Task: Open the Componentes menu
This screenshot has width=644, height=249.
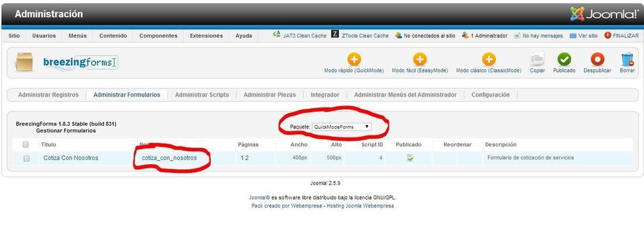Action: click(159, 36)
